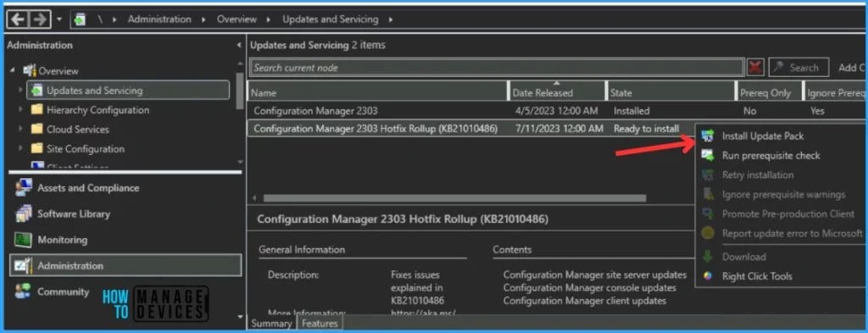Collapse the Overview tree node
Image resolution: width=868 pixels, height=333 pixels.
[13, 71]
